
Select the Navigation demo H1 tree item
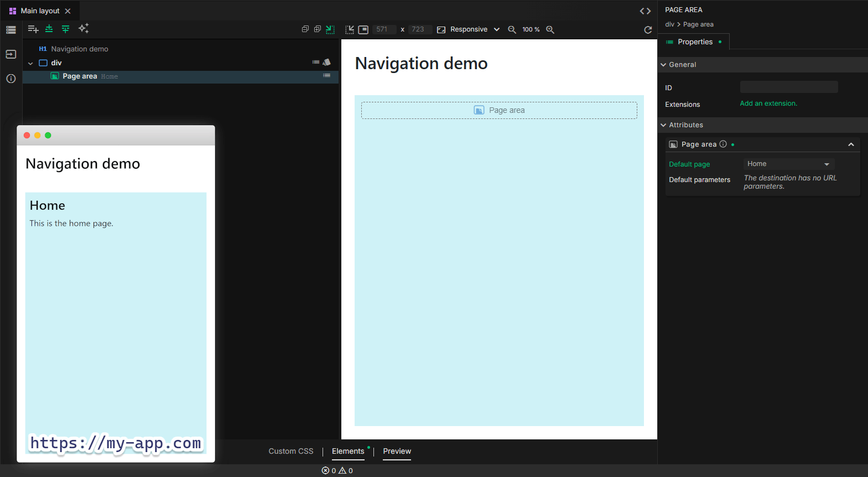click(79, 49)
